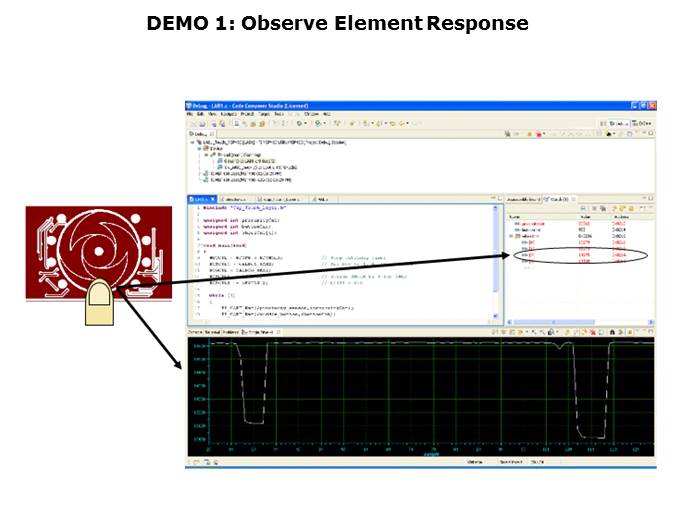This screenshot has width=674, height=506.
Task: Expand the project root in Debug tree
Action: (x=192, y=143)
